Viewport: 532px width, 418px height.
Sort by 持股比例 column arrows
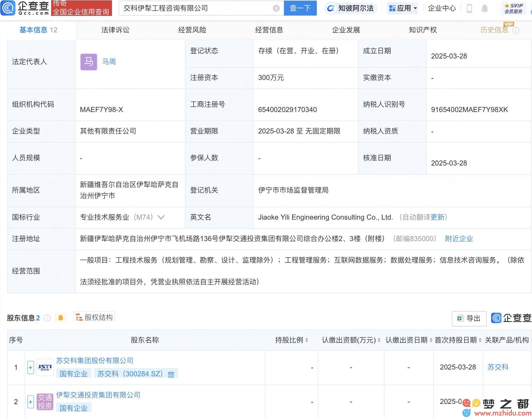point(307,340)
